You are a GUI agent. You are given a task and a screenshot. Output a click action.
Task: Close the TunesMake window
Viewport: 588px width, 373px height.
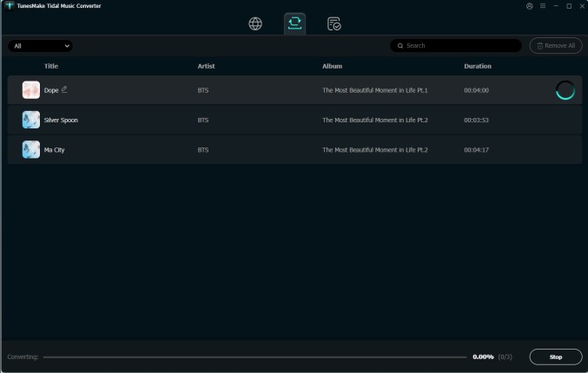pyautogui.click(x=583, y=6)
